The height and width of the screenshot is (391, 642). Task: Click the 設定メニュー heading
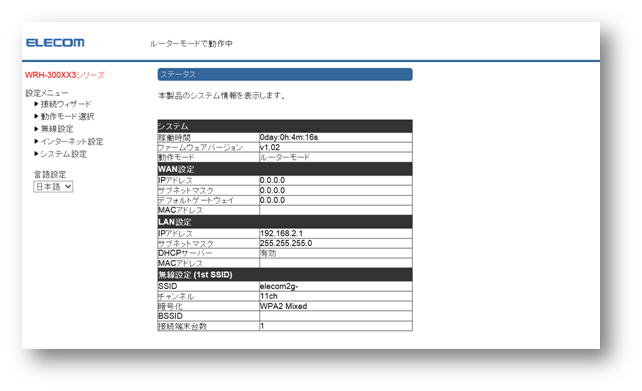pyautogui.click(x=47, y=93)
